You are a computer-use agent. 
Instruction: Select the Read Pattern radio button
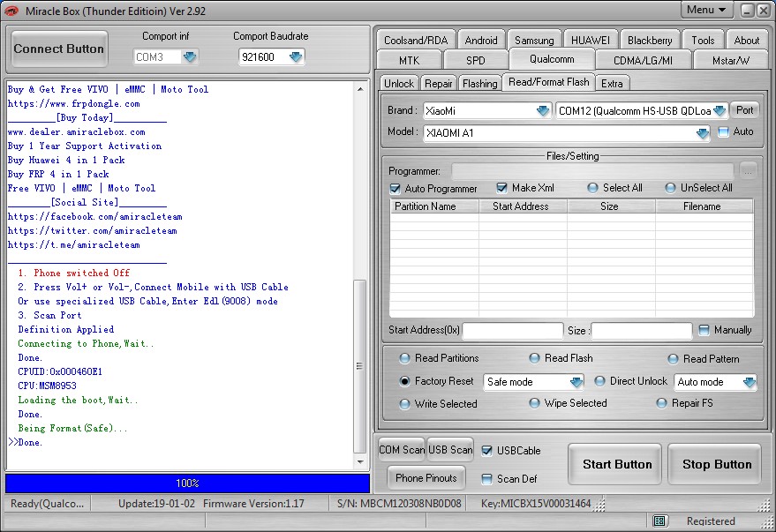(x=673, y=359)
